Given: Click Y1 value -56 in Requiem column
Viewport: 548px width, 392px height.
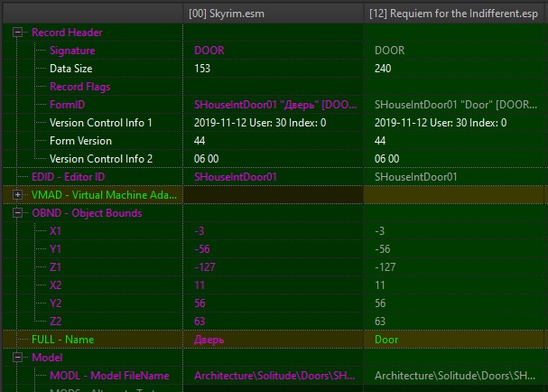Looking at the screenshot, I should [x=383, y=249].
